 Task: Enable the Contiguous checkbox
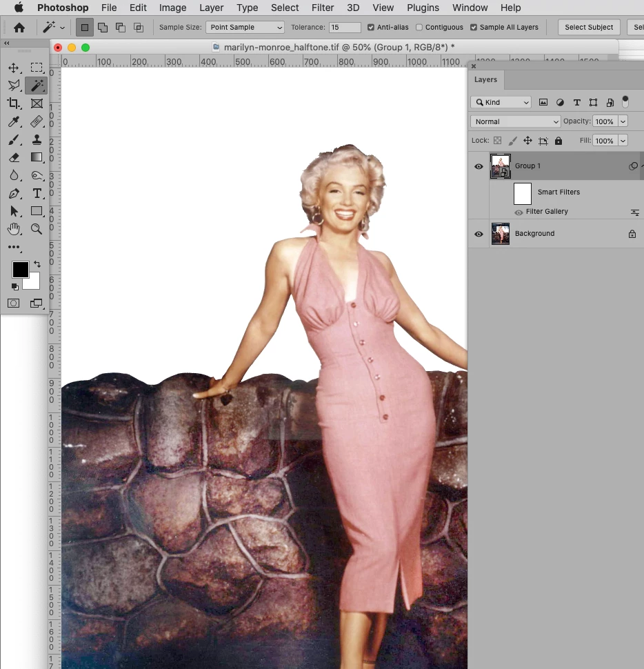click(419, 28)
